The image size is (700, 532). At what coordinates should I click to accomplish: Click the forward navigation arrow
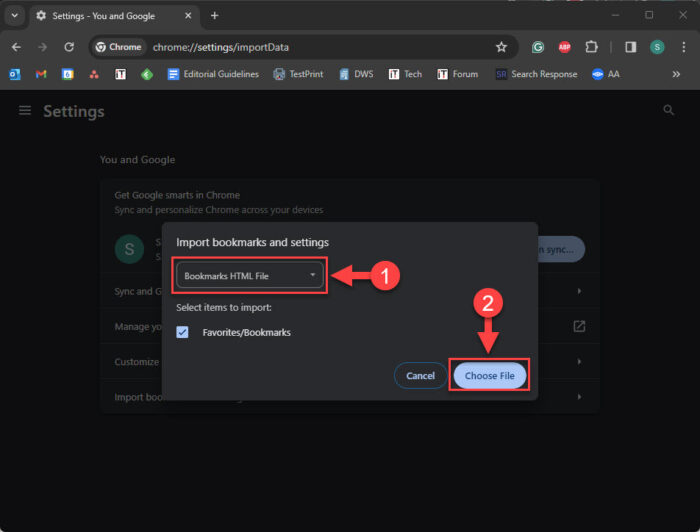tap(42, 47)
